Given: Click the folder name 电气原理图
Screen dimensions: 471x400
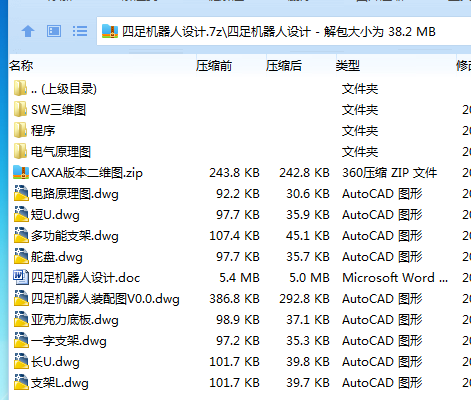Looking at the screenshot, I should click(x=61, y=151).
